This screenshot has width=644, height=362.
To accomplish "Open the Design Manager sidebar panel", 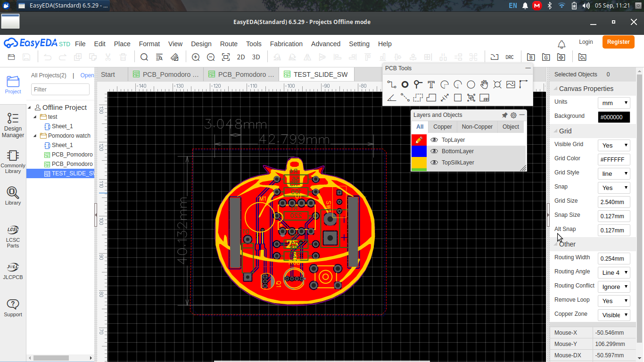I will pyautogui.click(x=13, y=125).
